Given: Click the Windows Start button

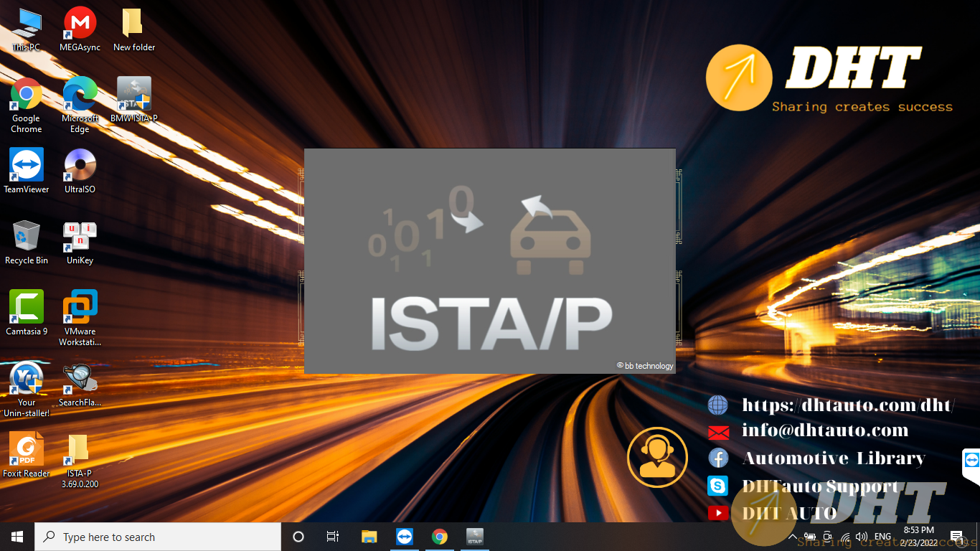Looking at the screenshot, I should tap(17, 537).
